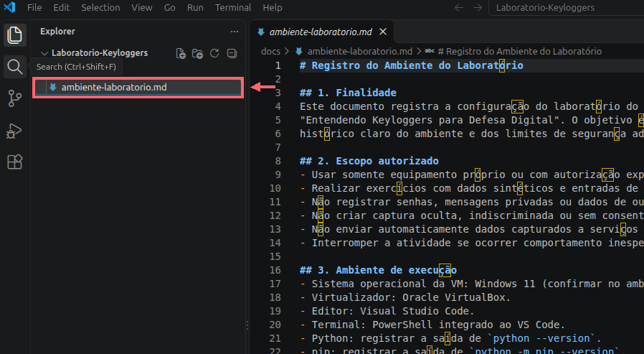Click the inline code 'python --version'

541,338
